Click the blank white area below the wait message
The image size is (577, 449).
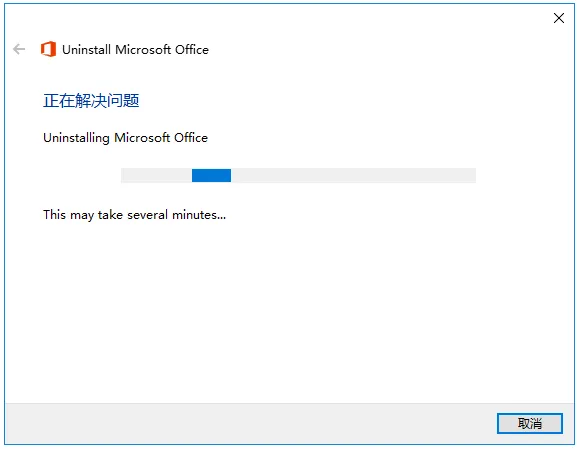pos(287,313)
